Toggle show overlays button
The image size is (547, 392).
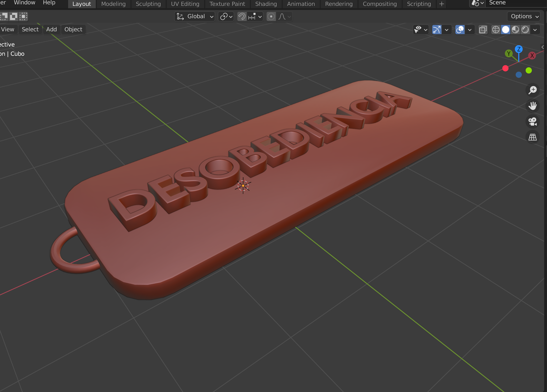pyautogui.click(x=460, y=30)
